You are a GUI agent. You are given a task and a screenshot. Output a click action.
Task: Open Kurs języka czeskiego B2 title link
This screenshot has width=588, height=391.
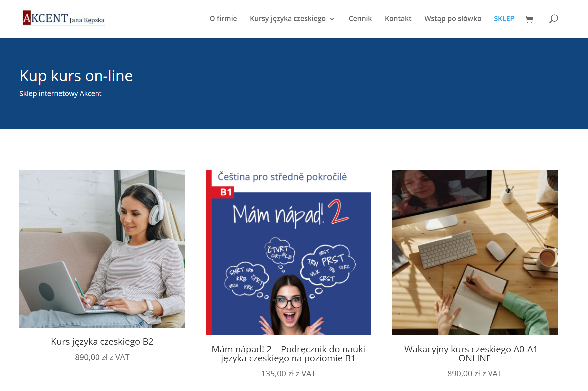pos(102,342)
